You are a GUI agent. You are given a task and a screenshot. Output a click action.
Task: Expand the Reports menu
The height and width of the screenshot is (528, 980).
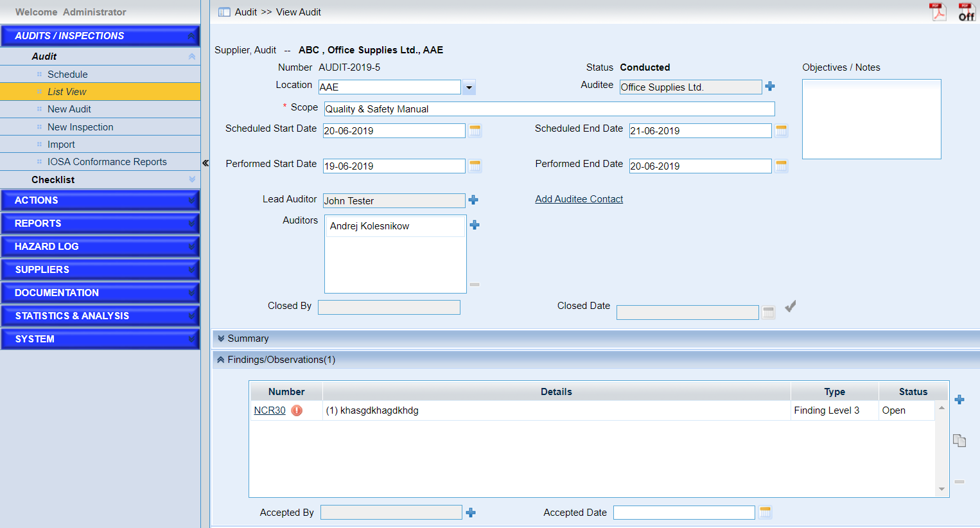pyautogui.click(x=100, y=224)
